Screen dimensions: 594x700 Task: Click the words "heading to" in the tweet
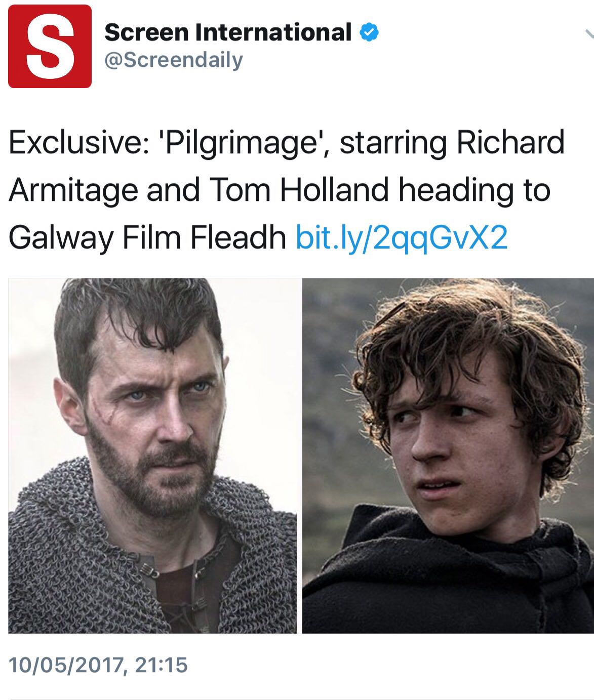pos(474,191)
